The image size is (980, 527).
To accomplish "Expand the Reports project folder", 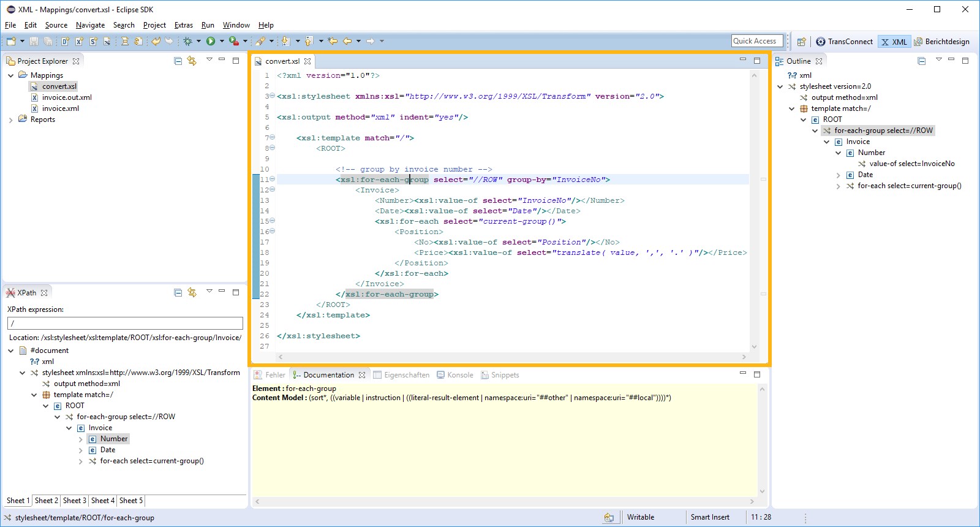I will pos(10,119).
